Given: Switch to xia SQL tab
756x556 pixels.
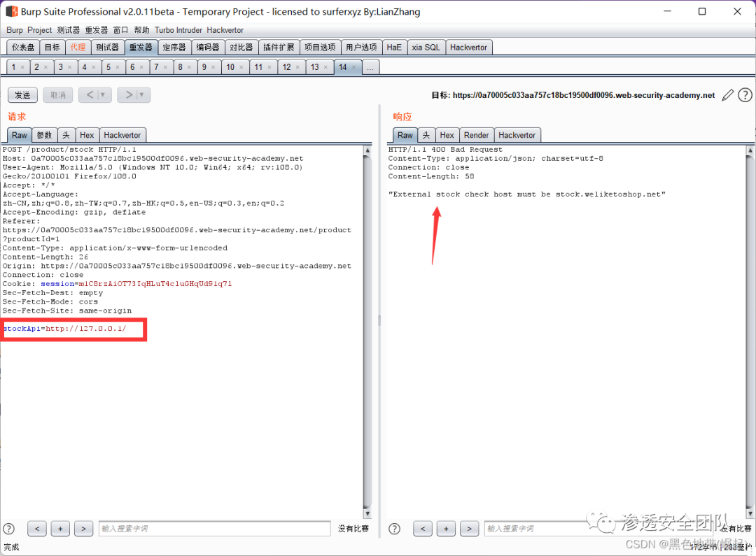Looking at the screenshot, I should (426, 48).
